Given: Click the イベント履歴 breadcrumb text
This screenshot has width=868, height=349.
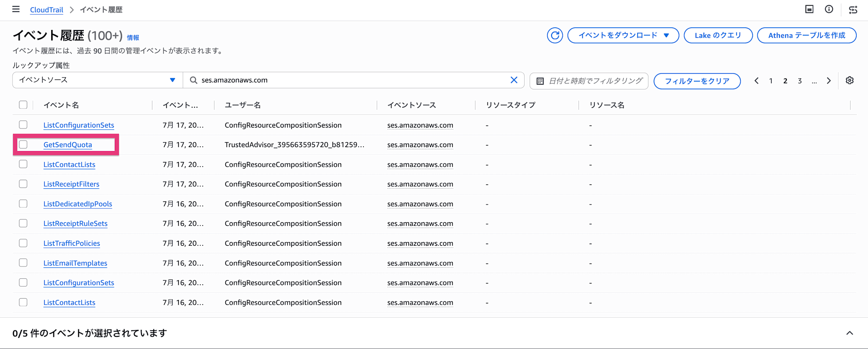Looking at the screenshot, I should [101, 10].
